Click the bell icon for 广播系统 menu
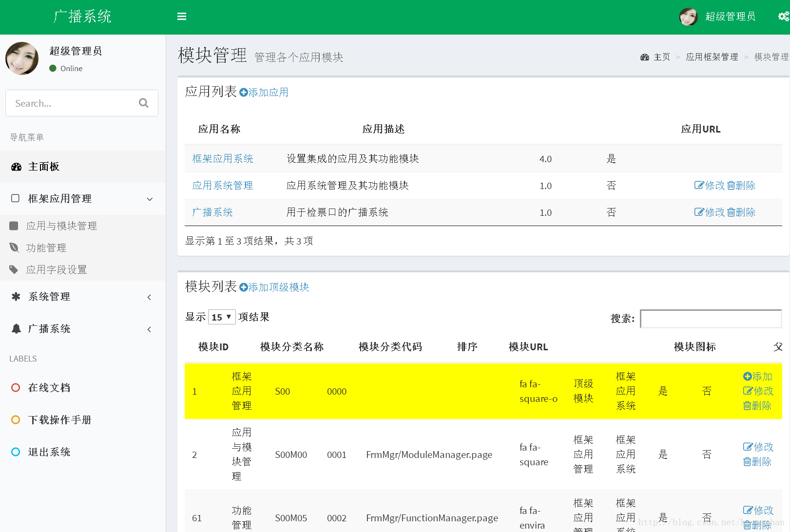Image resolution: width=790 pixels, height=532 pixels. [16, 329]
